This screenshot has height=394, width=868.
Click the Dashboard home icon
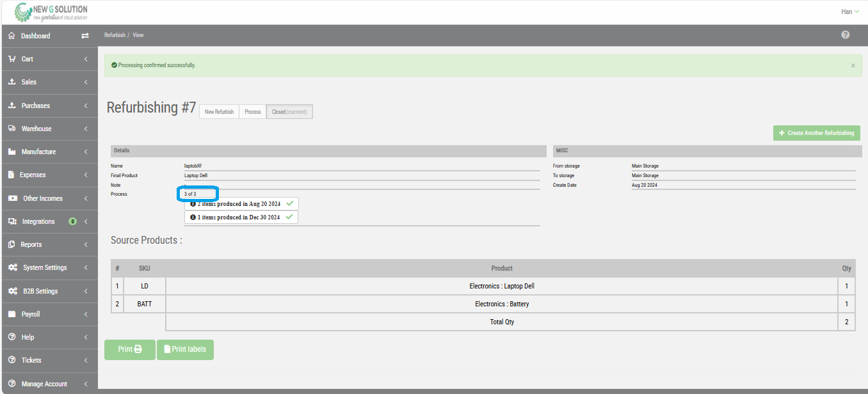point(12,36)
